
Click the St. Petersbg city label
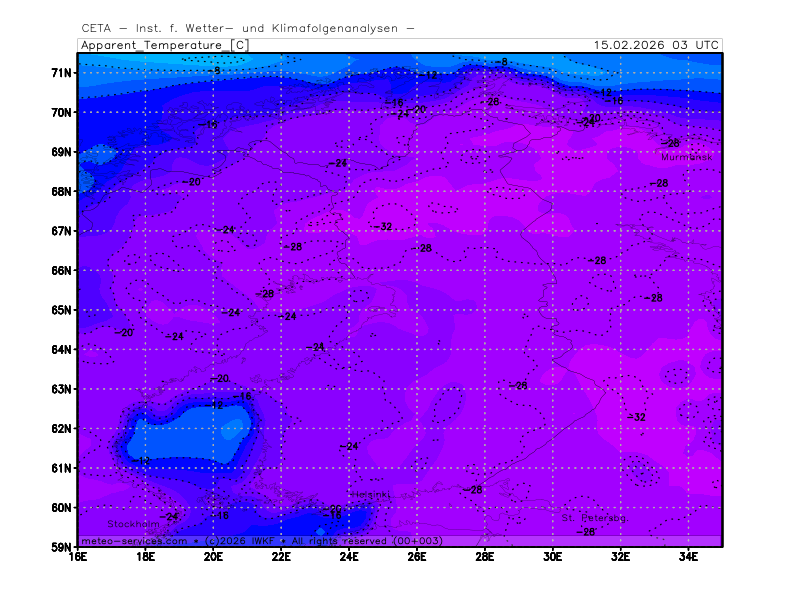593,518
